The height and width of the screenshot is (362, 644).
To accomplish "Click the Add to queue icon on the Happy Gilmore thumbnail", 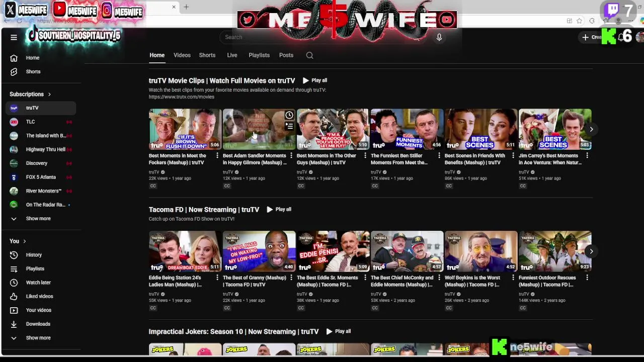I will point(289,126).
